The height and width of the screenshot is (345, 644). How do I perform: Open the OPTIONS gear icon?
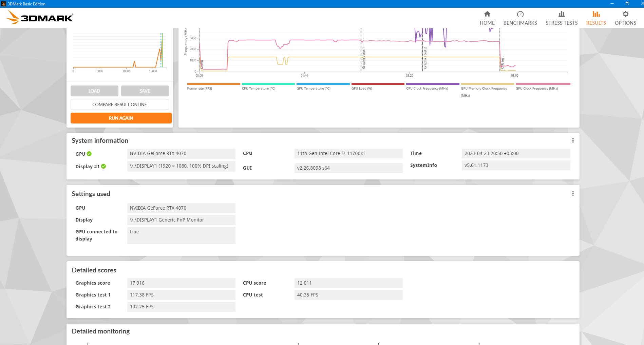(x=625, y=14)
